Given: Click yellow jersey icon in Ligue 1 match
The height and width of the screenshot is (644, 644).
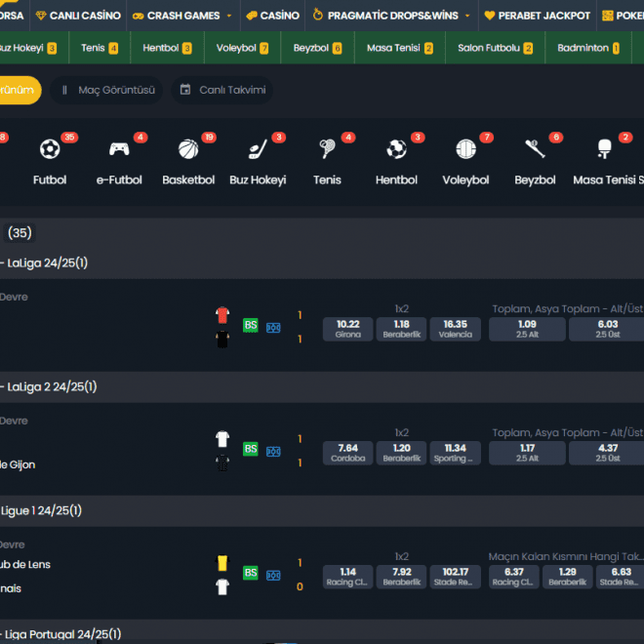Looking at the screenshot, I should click(x=222, y=563).
